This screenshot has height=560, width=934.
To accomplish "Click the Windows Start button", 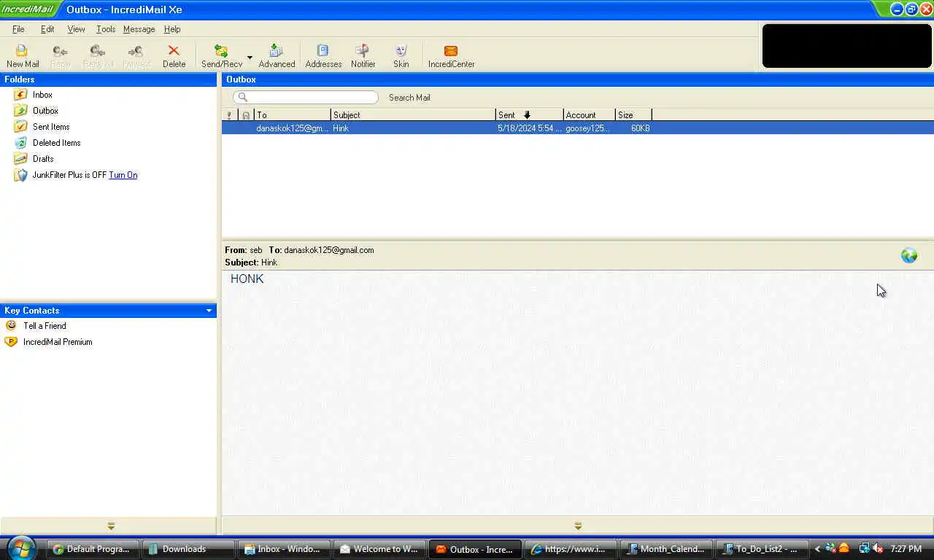I will pyautogui.click(x=21, y=548).
